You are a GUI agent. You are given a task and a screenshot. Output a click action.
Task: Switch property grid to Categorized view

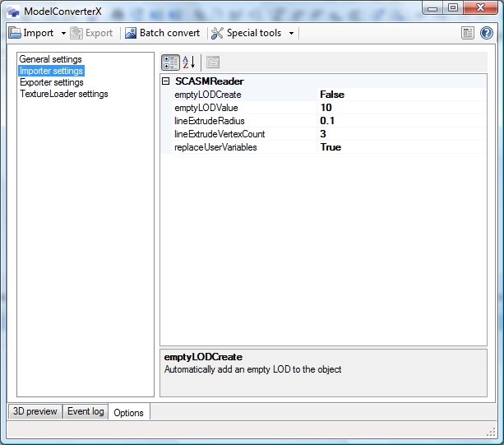[x=170, y=63]
